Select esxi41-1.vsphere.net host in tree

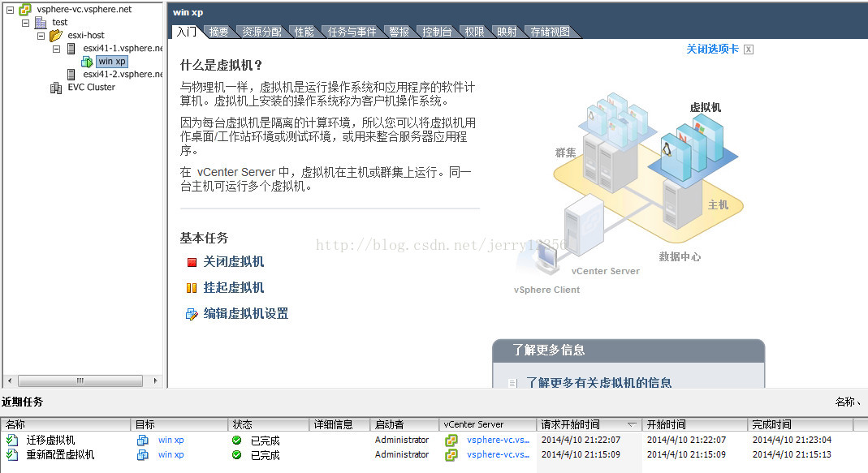pyautogui.click(x=123, y=49)
